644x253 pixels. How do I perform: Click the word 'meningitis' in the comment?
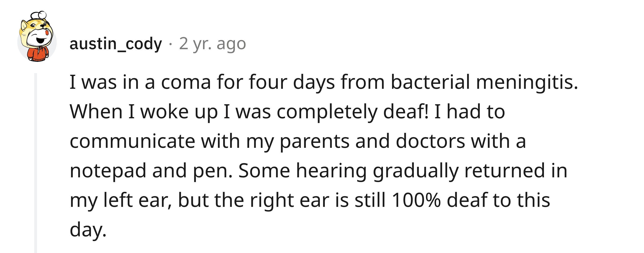tap(527, 82)
